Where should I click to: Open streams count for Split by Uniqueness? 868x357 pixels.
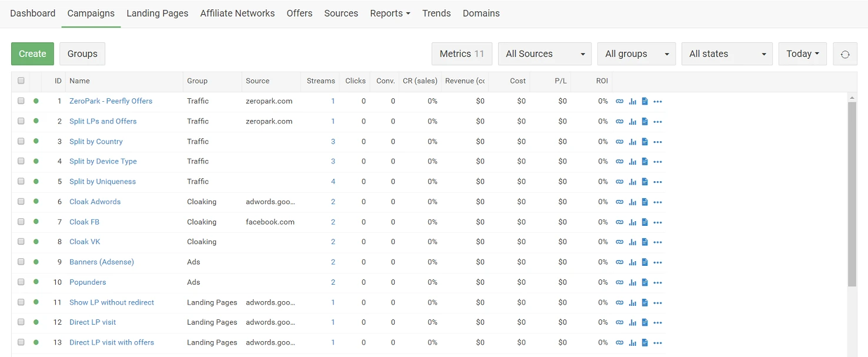point(333,181)
